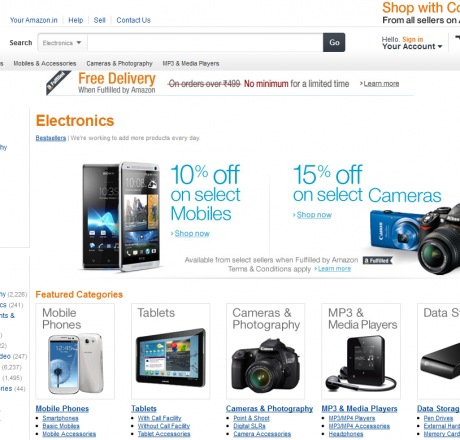Open the Help link in header

pyautogui.click(x=76, y=20)
